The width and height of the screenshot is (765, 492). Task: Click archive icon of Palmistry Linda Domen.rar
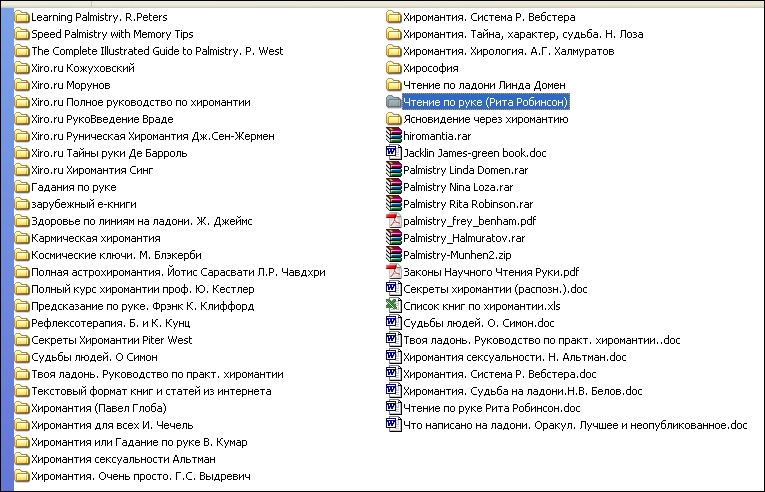[393, 169]
